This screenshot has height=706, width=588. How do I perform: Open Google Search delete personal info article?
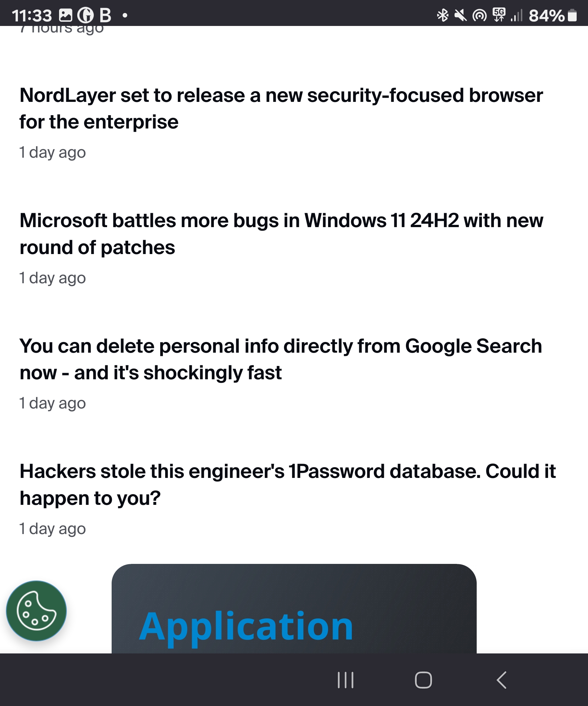click(x=281, y=359)
